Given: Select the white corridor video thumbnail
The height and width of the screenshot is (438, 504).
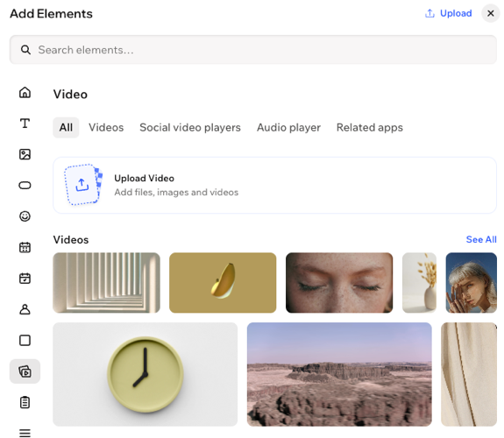Looking at the screenshot, I should click(x=106, y=283).
